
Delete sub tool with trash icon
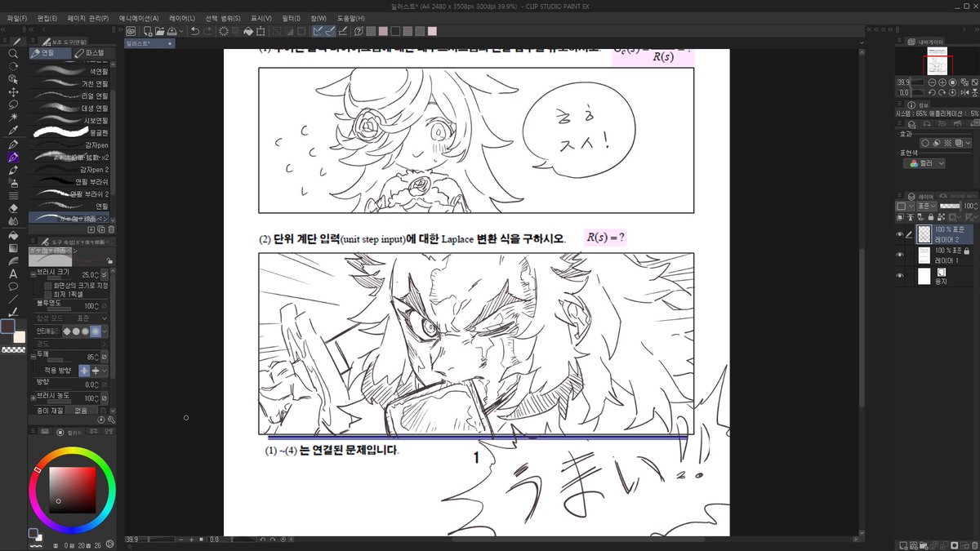click(x=112, y=231)
